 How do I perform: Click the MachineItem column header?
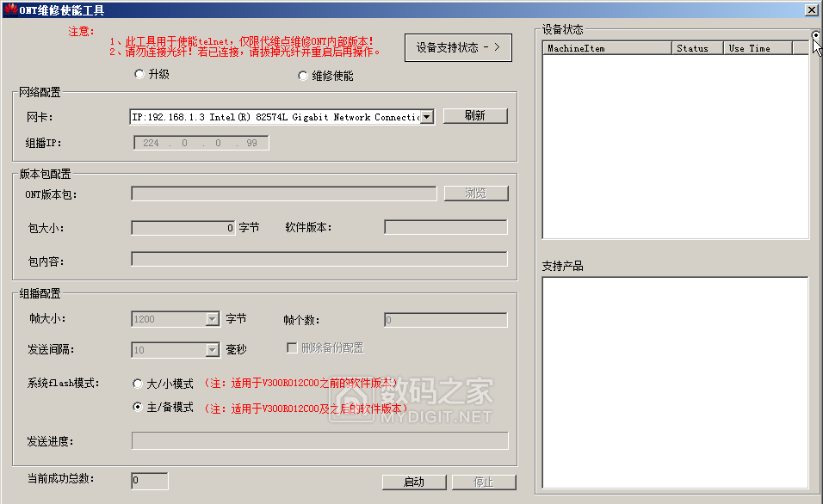pyautogui.click(x=607, y=48)
